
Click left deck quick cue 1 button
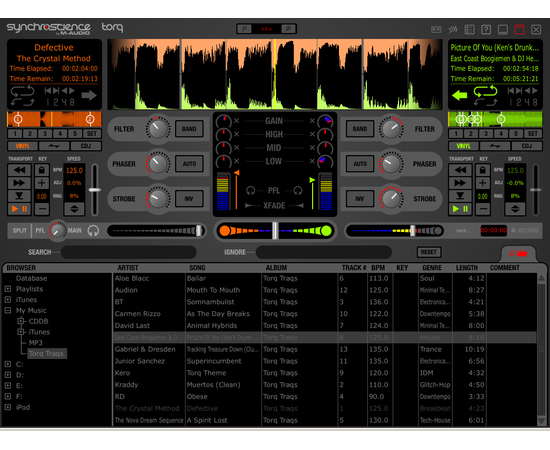[15, 134]
